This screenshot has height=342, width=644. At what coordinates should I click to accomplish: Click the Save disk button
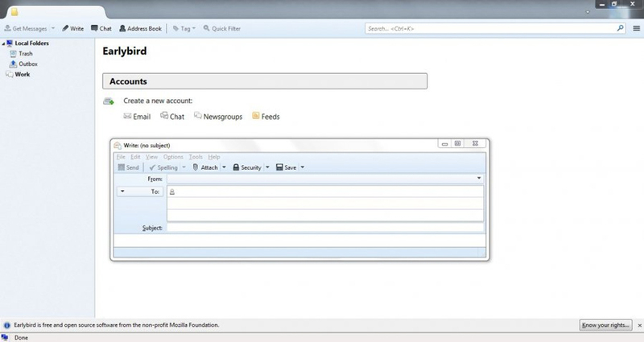pos(287,167)
